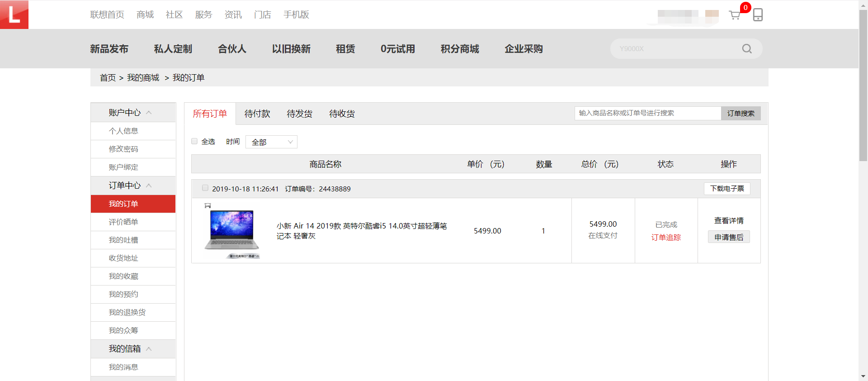Collapse the 账户中心 section
The width and height of the screenshot is (868, 381).
pyautogui.click(x=149, y=112)
